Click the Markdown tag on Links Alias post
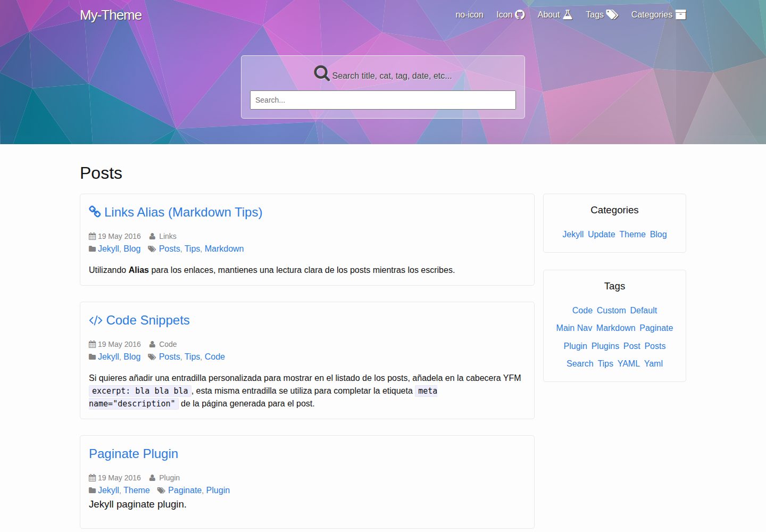 coord(224,249)
